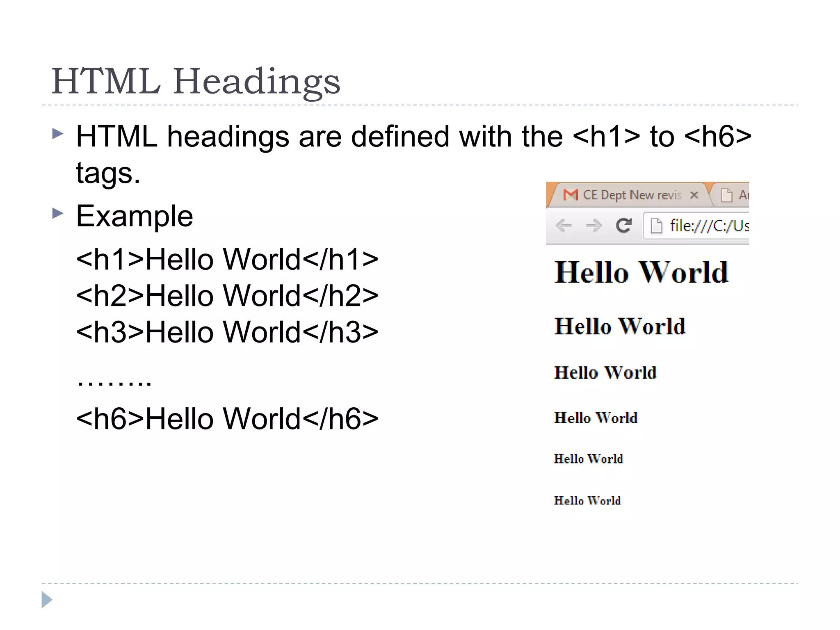
Task: Click the Example bullet text
Action: (135, 216)
